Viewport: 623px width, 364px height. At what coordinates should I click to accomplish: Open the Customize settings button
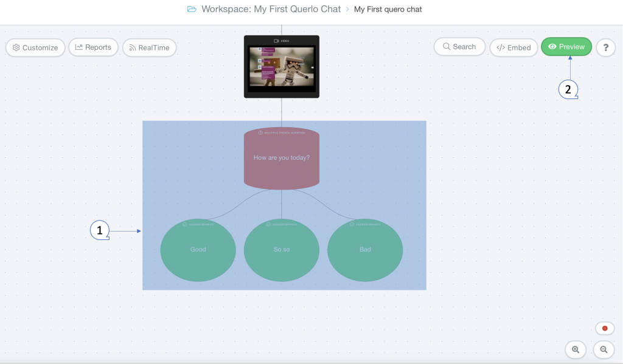pos(35,47)
